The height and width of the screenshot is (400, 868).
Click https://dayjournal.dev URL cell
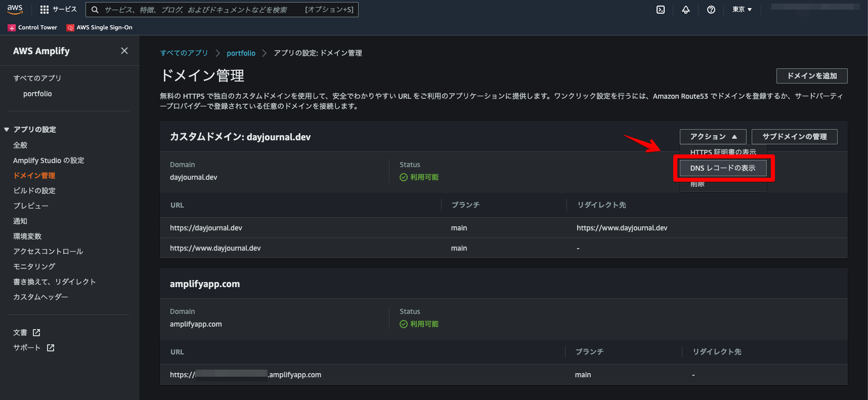[x=206, y=228]
